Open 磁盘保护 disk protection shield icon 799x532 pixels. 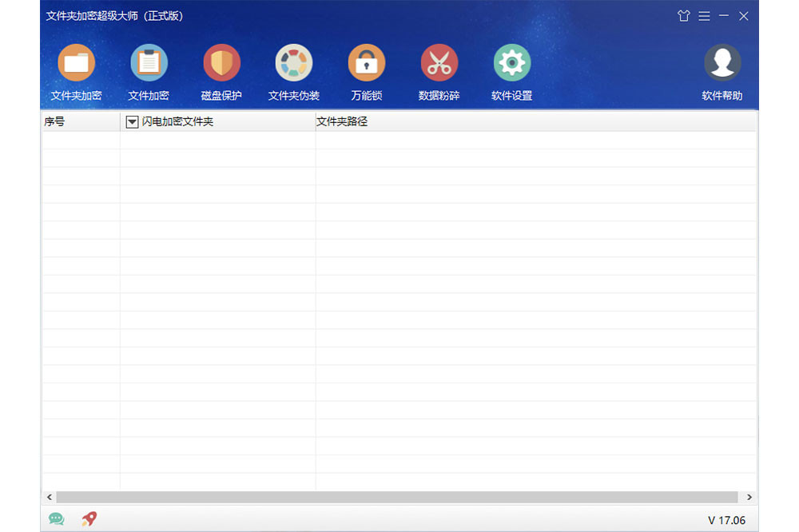(221, 63)
